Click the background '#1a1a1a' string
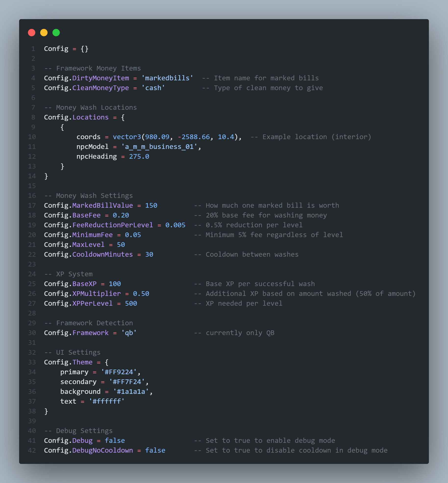Screen dimensions: 448x483 coord(131,392)
